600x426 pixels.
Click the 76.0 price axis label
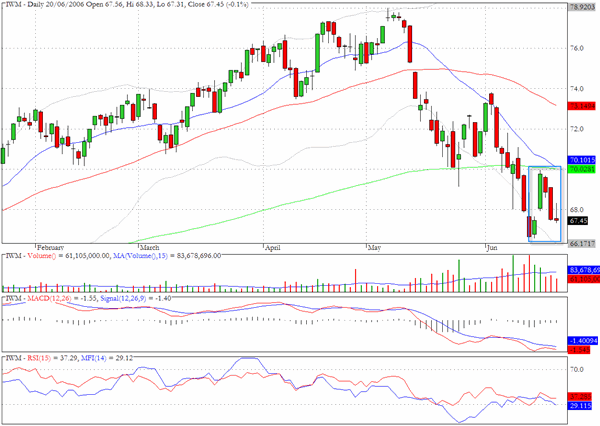[x=577, y=48]
